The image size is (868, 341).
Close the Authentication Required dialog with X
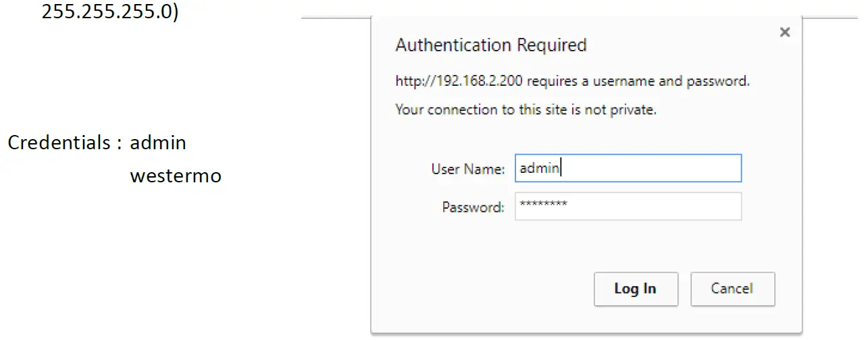click(784, 32)
